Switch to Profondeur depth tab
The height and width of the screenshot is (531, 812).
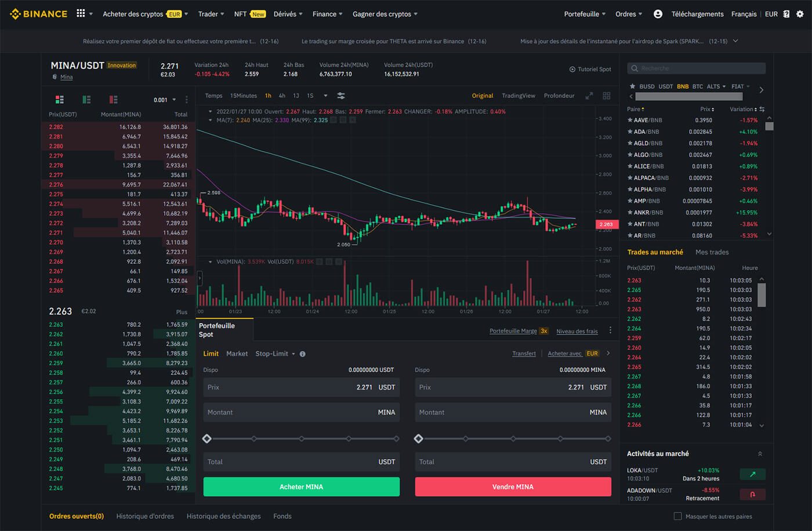(x=559, y=96)
